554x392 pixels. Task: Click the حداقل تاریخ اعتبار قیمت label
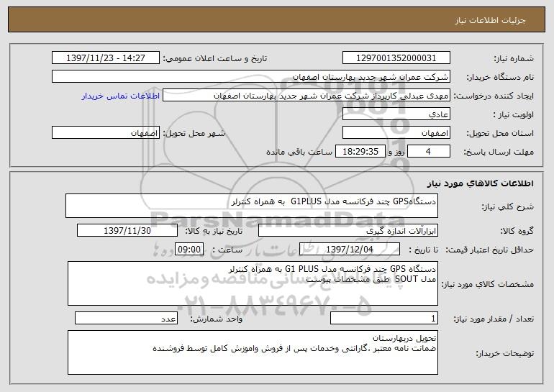coord(490,250)
